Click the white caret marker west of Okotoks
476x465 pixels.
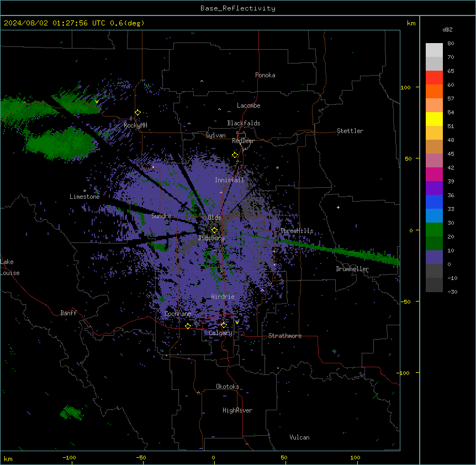point(199,393)
